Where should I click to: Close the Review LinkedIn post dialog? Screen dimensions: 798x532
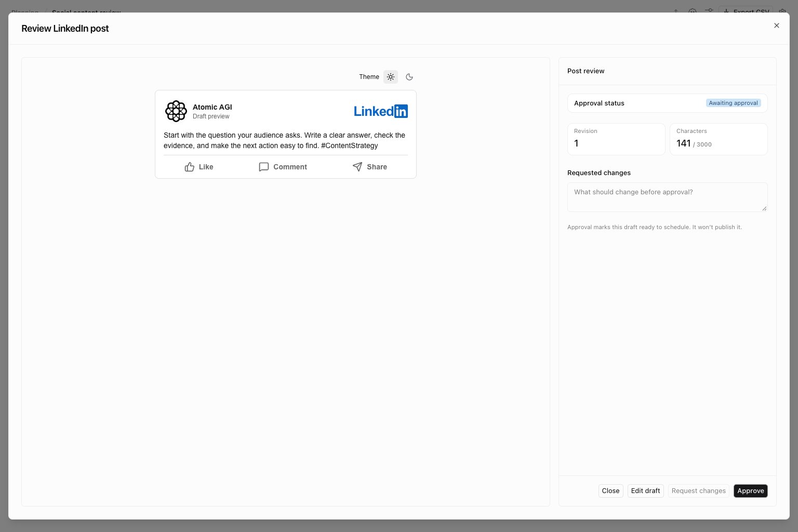pos(777,25)
